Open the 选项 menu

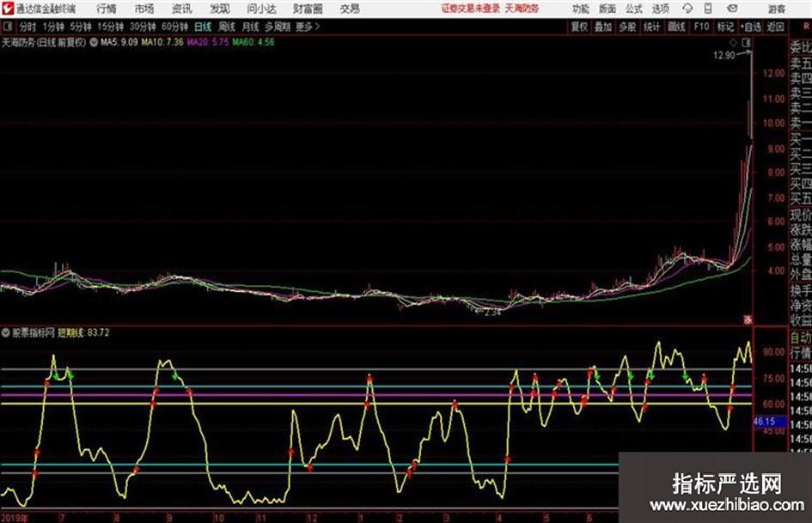[660, 9]
